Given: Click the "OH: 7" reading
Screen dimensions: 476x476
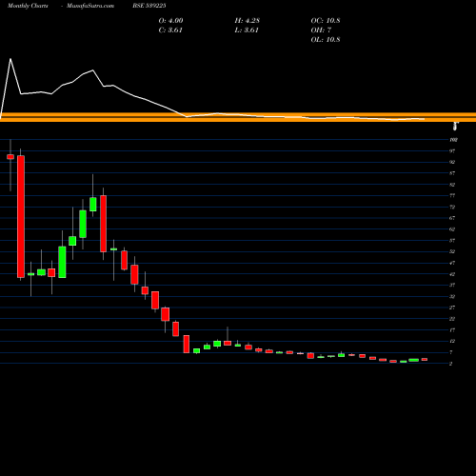Looking at the screenshot, I should 321,30.
